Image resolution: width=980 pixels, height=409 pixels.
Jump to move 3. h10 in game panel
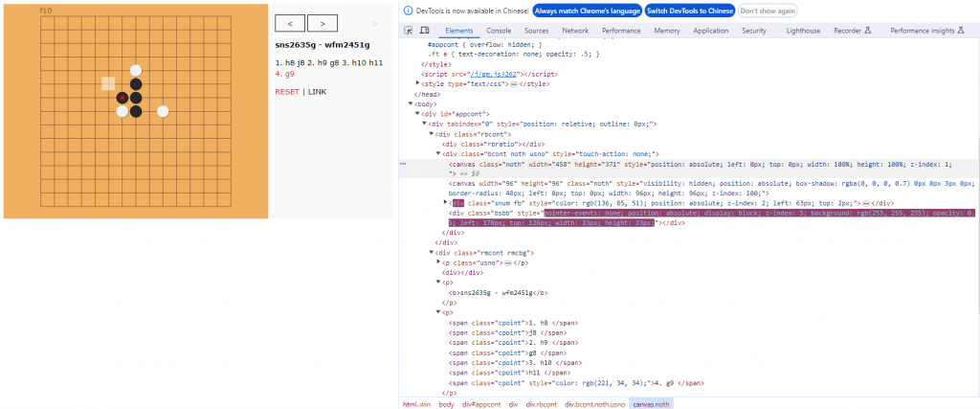tap(354, 63)
